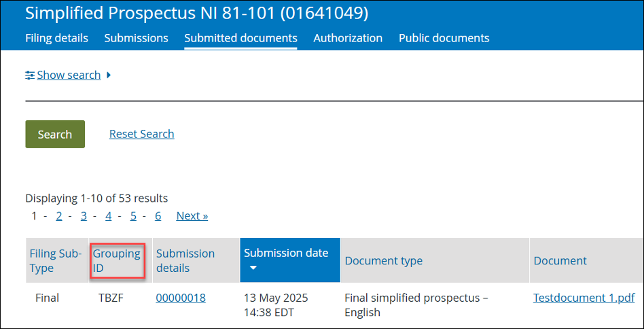The height and width of the screenshot is (329, 644).
Task: Go to results page 2
Action: coord(59,216)
